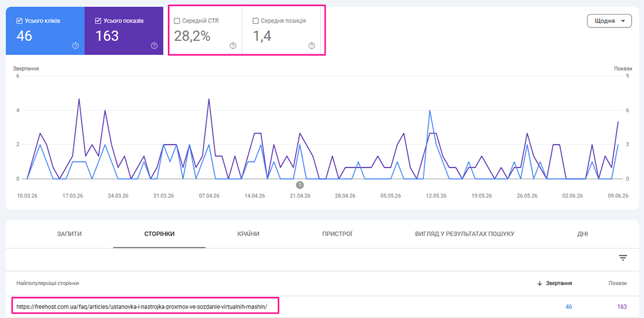Click help icon beside Середній CTR
The width and height of the screenshot is (644, 318).
tap(233, 46)
